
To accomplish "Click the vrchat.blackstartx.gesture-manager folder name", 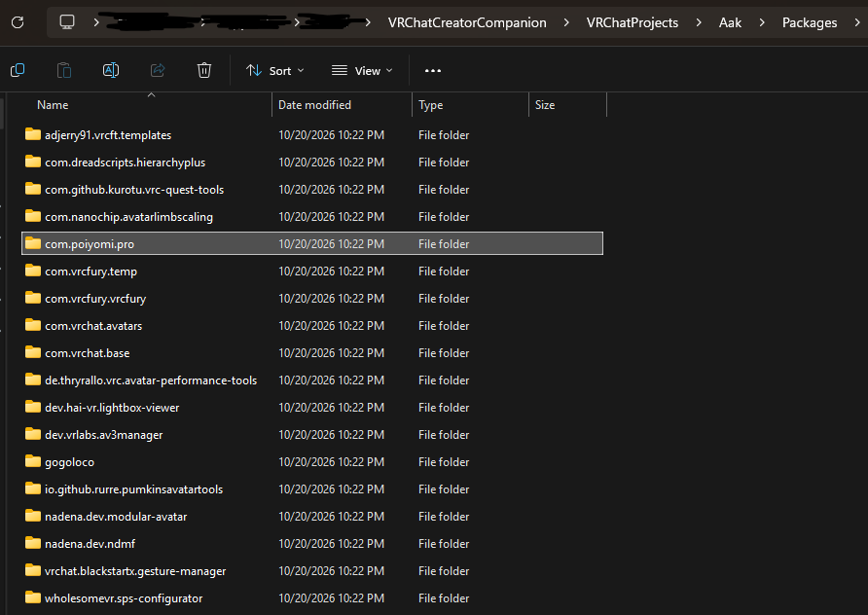I will [135, 571].
